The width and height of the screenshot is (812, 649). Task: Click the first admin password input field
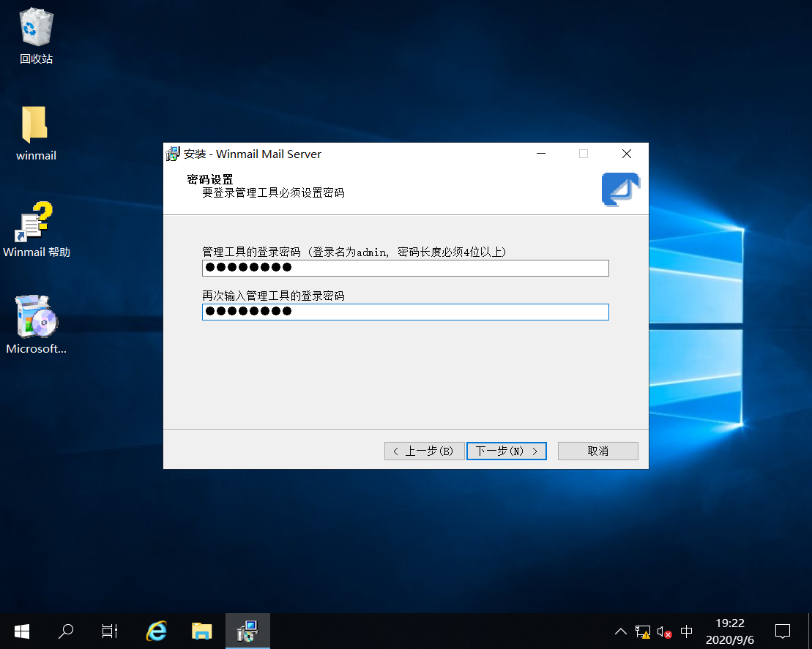click(405, 268)
